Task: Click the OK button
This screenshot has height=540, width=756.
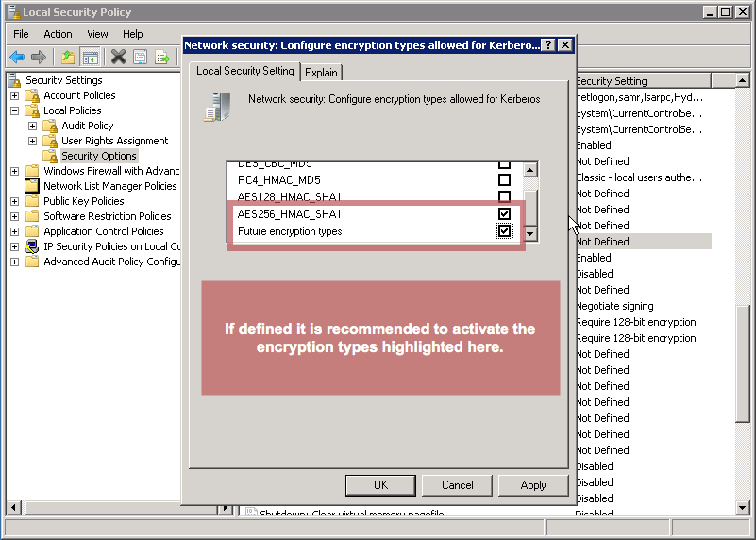Action: pyautogui.click(x=380, y=485)
